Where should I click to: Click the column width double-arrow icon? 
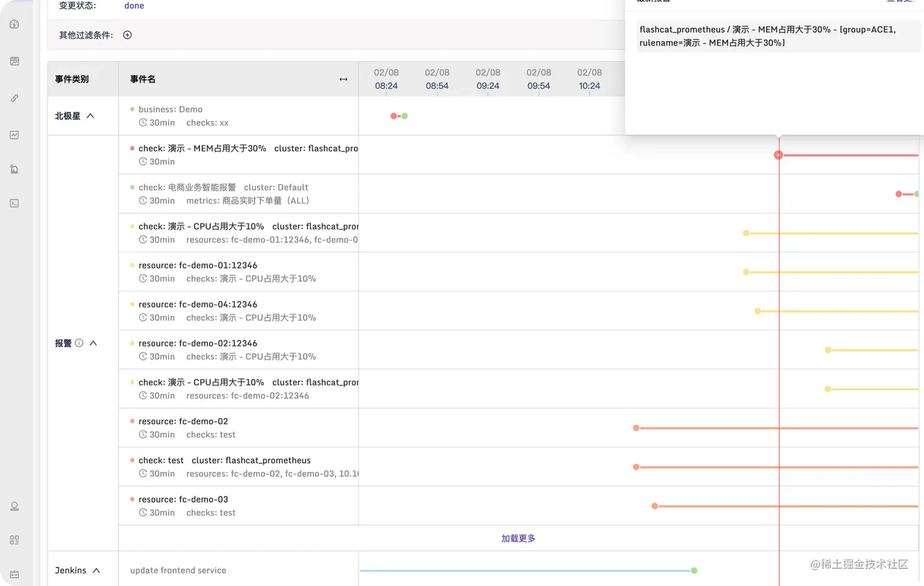pos(343,79)
